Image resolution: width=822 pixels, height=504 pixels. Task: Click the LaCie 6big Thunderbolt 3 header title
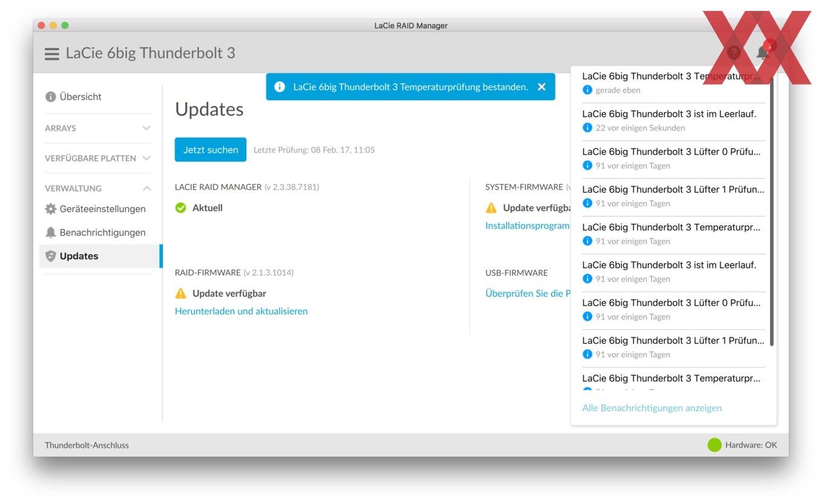[x=150, y=53]
